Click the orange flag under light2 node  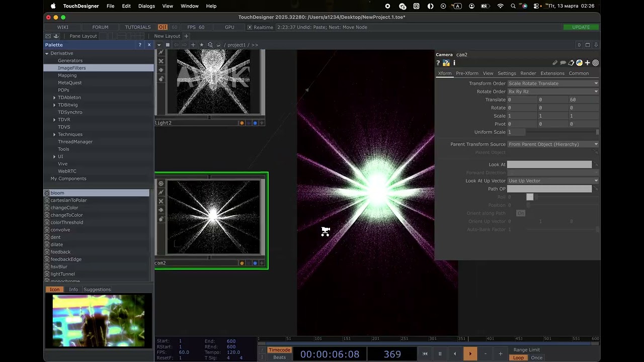point(242,123)
